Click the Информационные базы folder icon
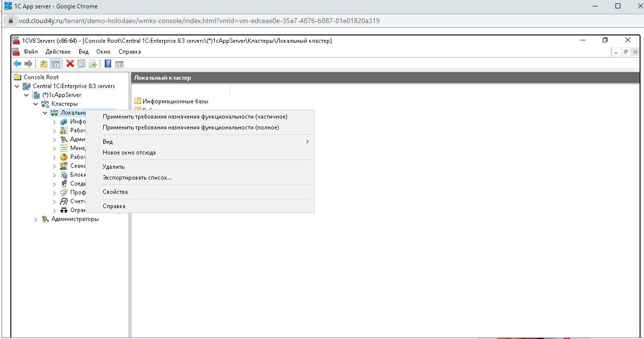Viewport: 644px width, 339px height. [x=138, y=101]
